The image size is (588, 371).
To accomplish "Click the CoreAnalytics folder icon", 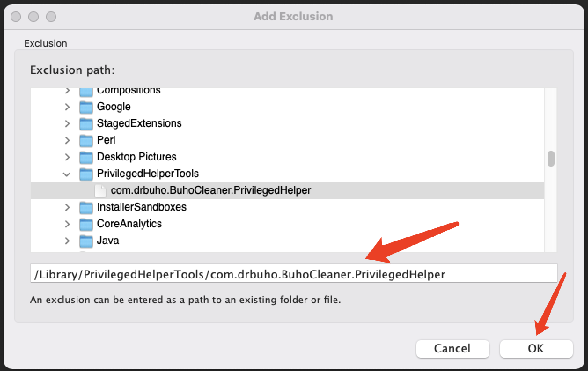I will click(86, 224).
